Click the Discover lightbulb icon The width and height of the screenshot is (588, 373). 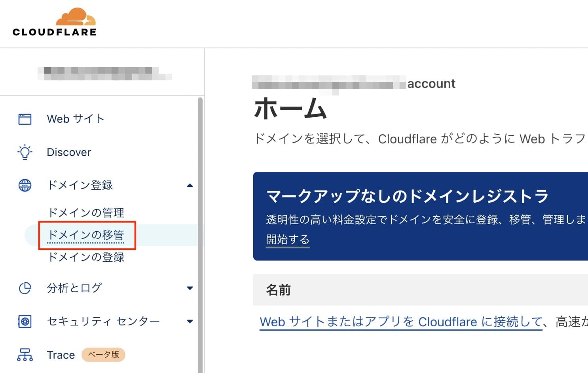25,152
